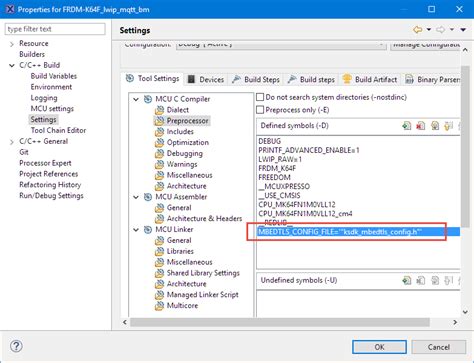Screen dimensions: 474x363
Task: Select the PRINTF_ADVANCED_ENABLE=1 symbol
Action: [x=309, y=150]
